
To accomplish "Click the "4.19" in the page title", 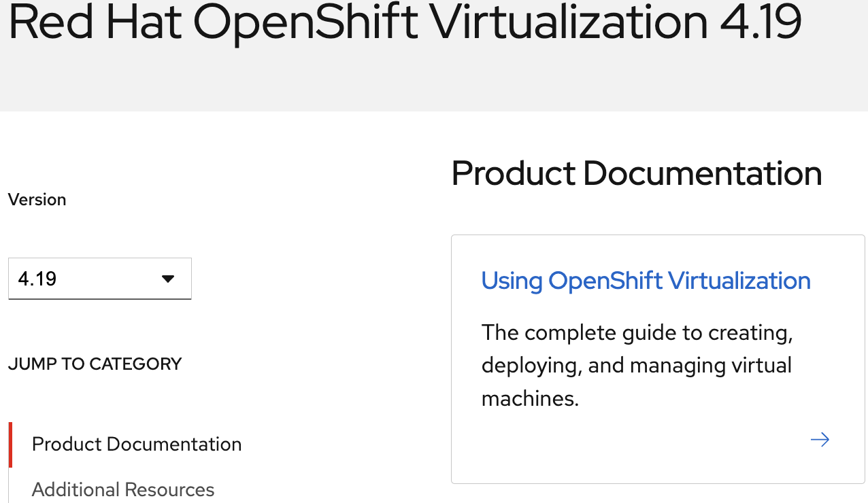I will [x=760, y=22].
